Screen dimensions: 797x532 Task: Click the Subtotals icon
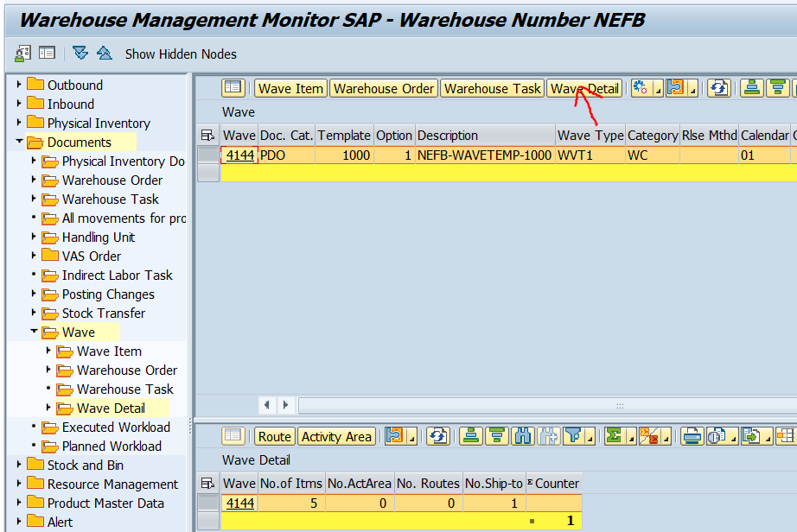(x=649, y=436)
